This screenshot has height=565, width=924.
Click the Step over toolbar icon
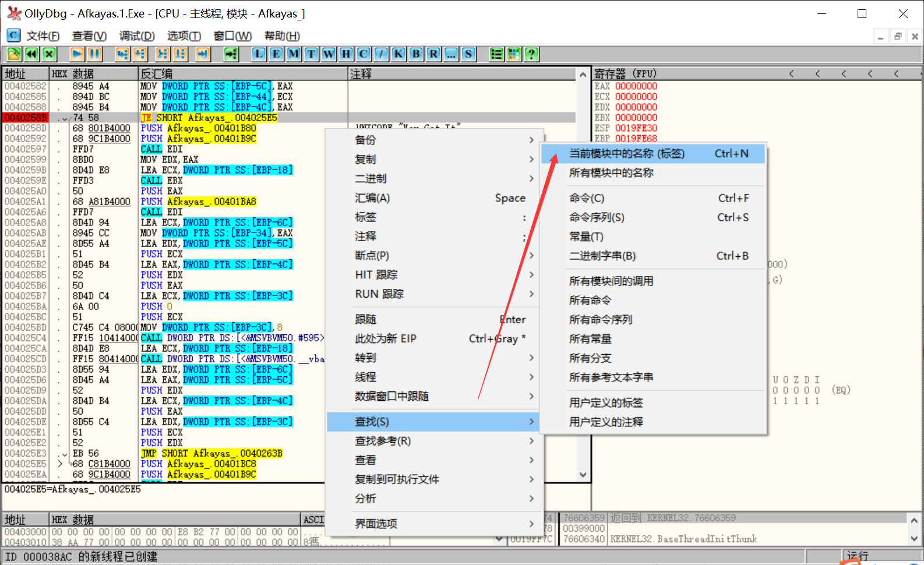[140, 54]
